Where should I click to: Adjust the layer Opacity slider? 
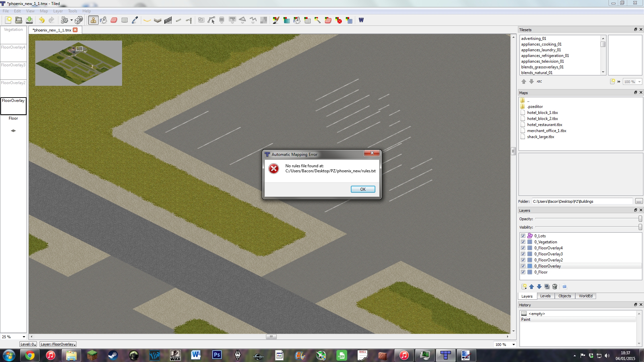[640, 219]
